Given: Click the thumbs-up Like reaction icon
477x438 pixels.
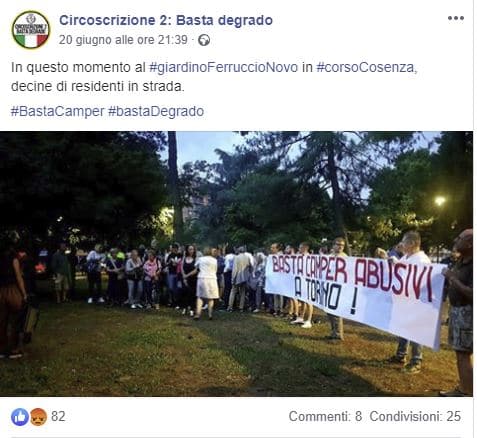Looking at the screenshot, I should (20, 417).
